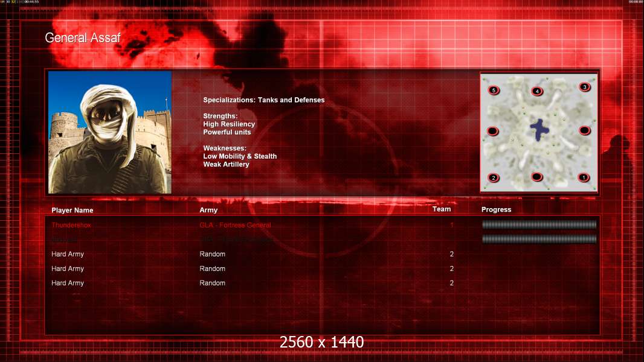
Task: Choose start position 3 on the minimap
Action: (x=585, y=87)
